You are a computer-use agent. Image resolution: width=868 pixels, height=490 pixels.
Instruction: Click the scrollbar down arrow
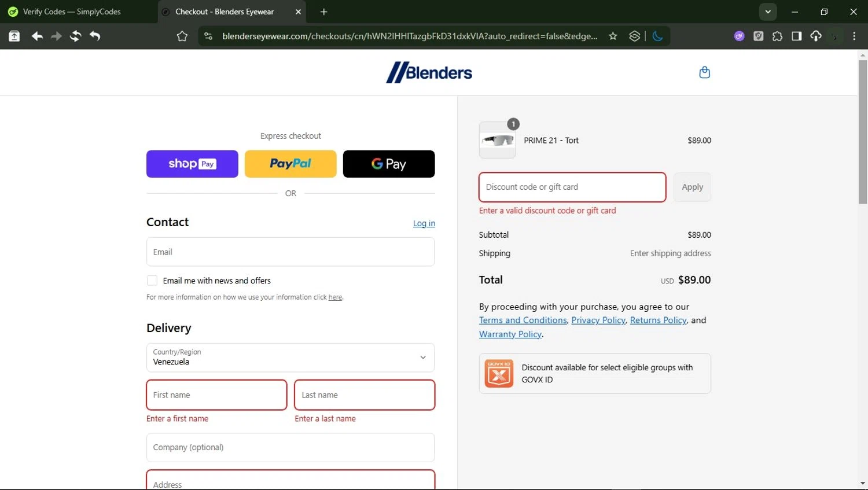[863, 484]
